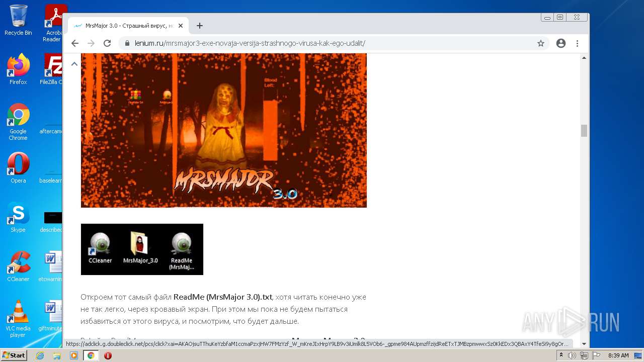View site security lock icon
Viewport: 644px width, 362px height.
coord(127,43)
